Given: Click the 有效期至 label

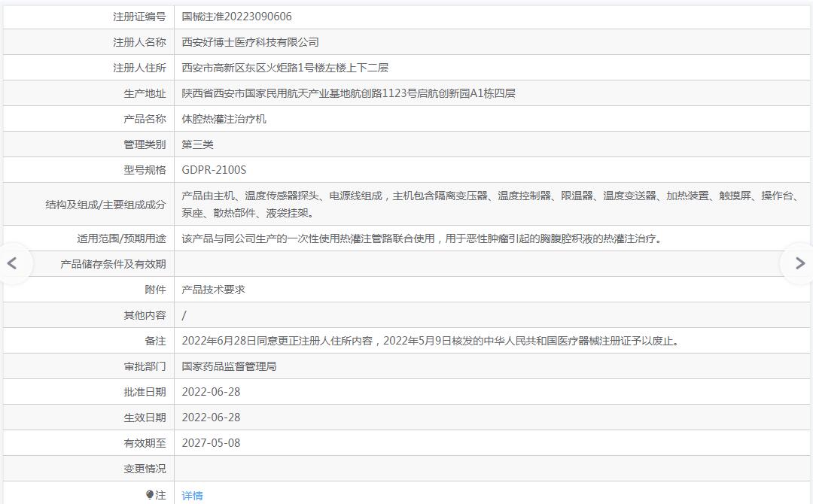Looking at the screenshot, I should pyautogui.click(x=144, y=443).
